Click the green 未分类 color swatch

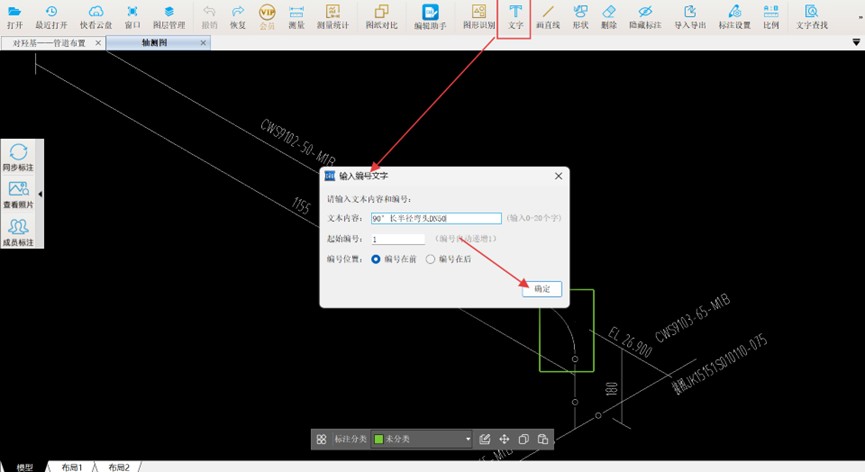(378, 439)
